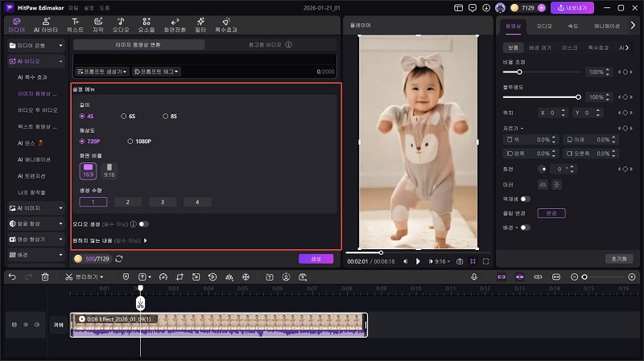Toggle the audio generation switch
Screen dimensions: 644x361
coord(144,224)
